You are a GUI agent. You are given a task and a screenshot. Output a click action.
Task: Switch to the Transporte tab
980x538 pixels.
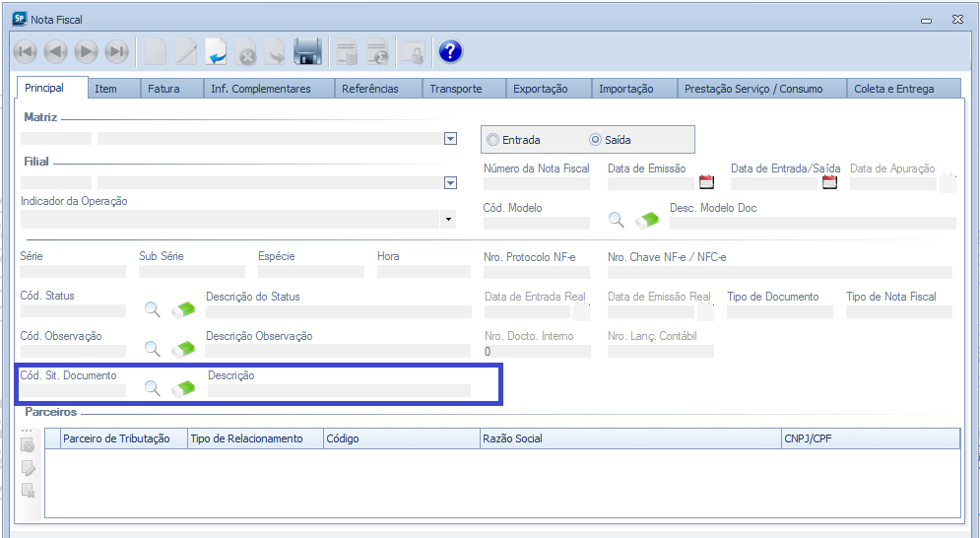pos(456,89)
